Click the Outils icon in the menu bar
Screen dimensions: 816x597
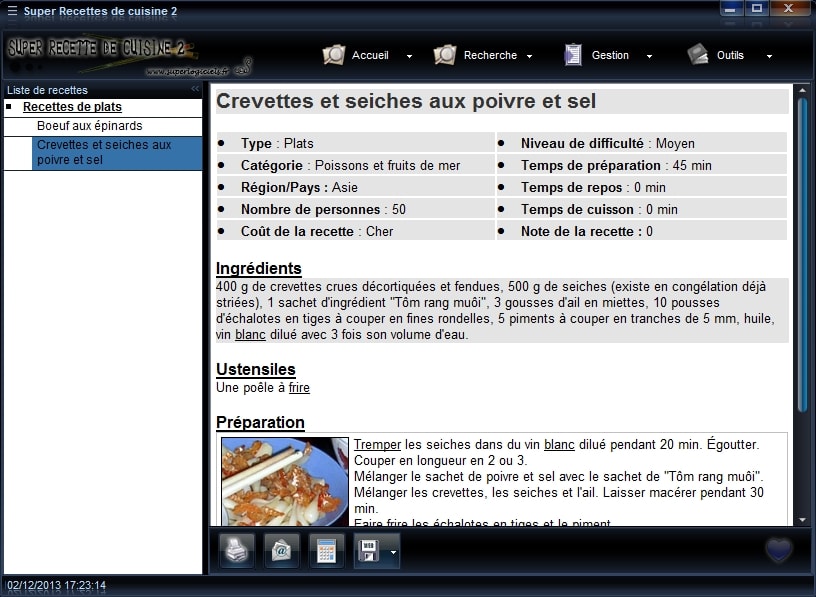[697, 55]
